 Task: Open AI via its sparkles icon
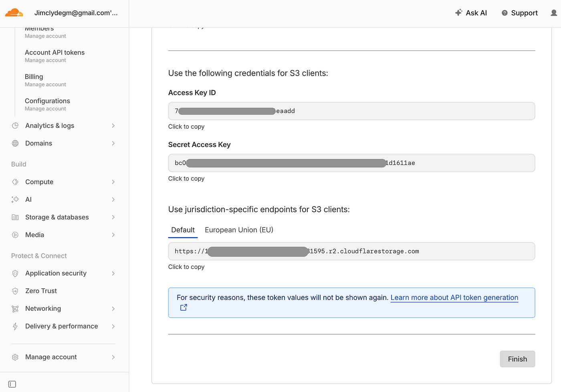tap(15, 199)
